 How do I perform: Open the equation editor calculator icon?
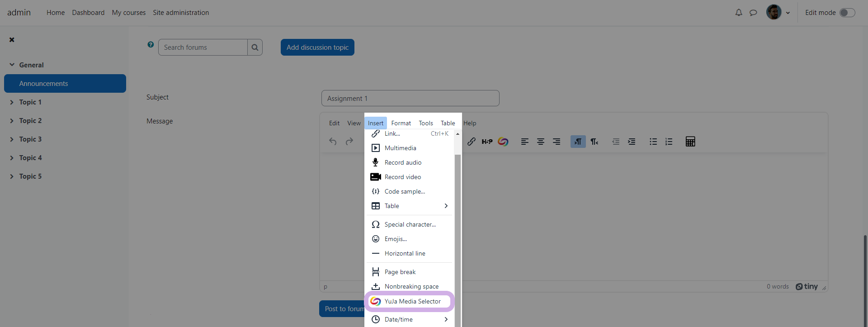[x=690, y=142]
